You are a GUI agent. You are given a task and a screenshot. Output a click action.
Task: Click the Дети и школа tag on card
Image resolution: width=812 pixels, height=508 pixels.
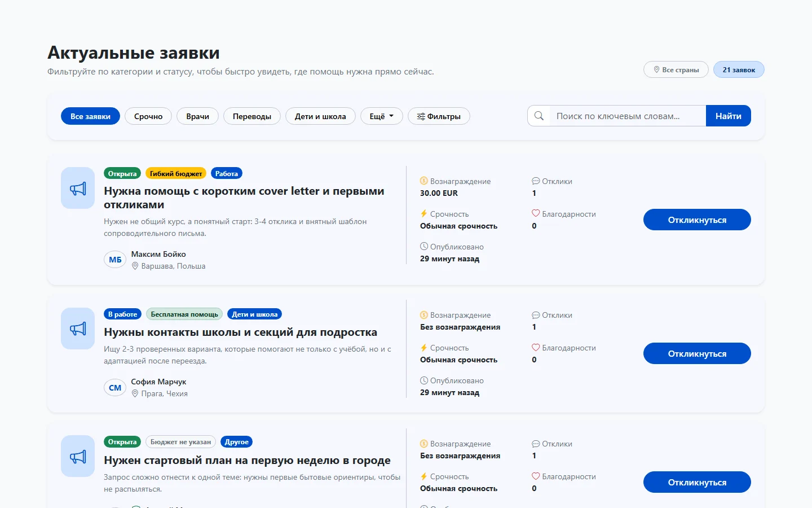[255, 314]
